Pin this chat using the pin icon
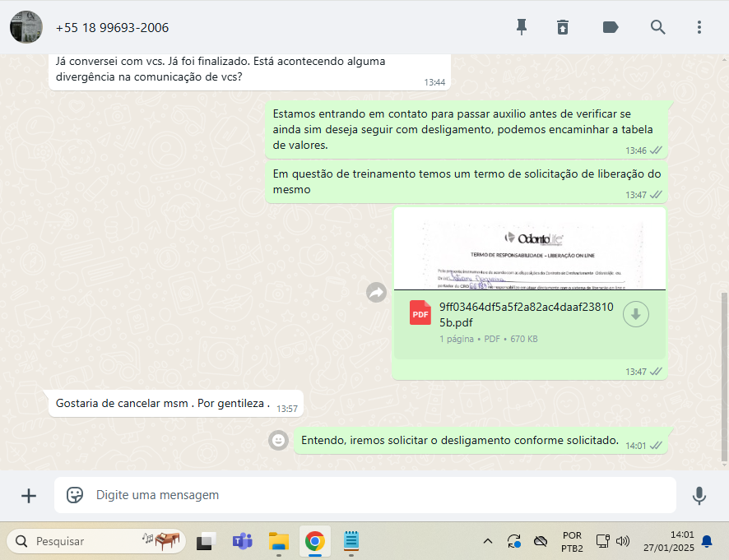This screenshot has width=729, height=560. [x=521, y=27]
